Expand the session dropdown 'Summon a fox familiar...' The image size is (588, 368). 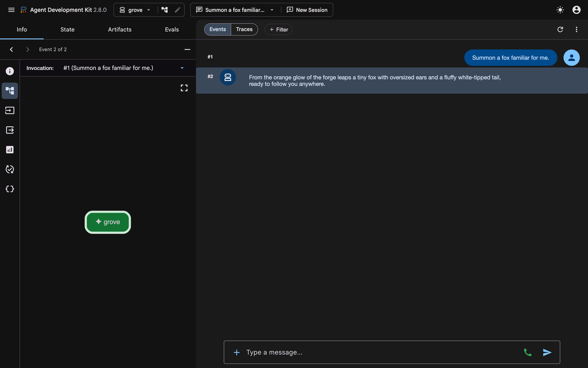(235, 10)
